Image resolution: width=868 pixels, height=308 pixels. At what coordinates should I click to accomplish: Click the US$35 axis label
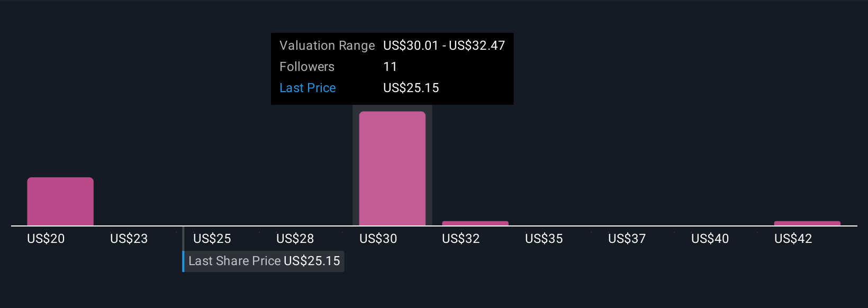544,239
